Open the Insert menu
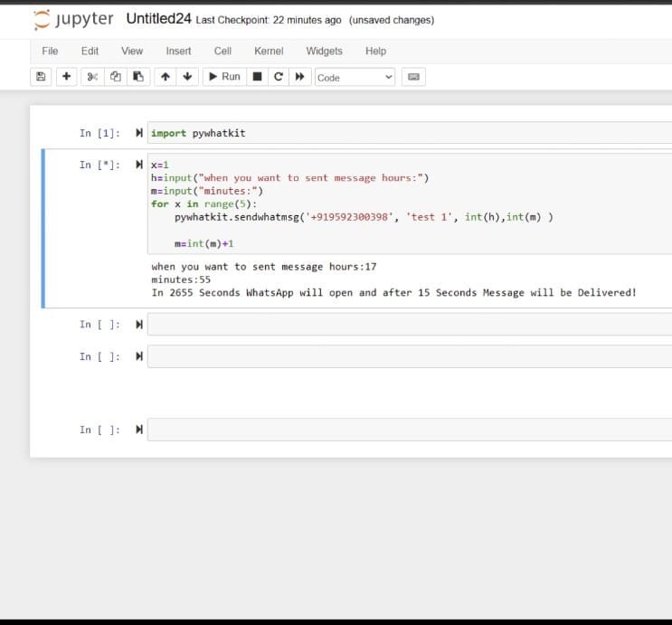Image resolution: width=672 pixels, height=625 pixels. pyautogui.click(x=178, y=51)
